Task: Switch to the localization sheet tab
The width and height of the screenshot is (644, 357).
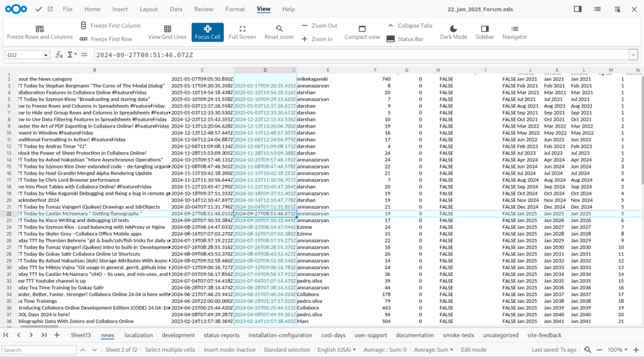Action: [138, 336]
